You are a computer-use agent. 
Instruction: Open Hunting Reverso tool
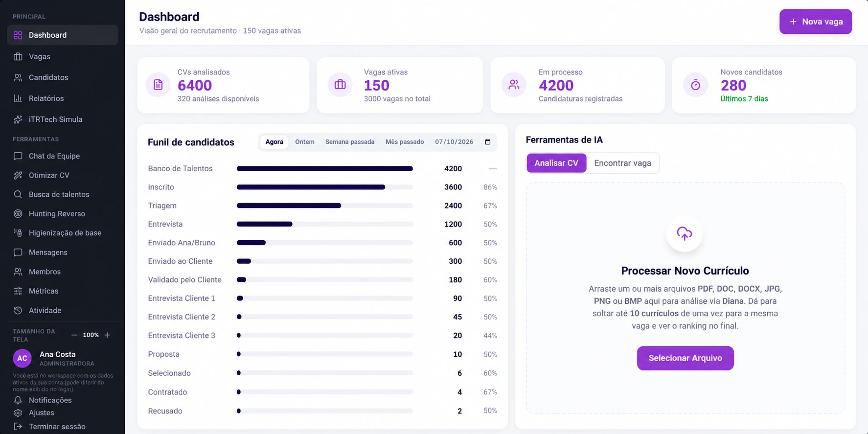coord(63,214)
